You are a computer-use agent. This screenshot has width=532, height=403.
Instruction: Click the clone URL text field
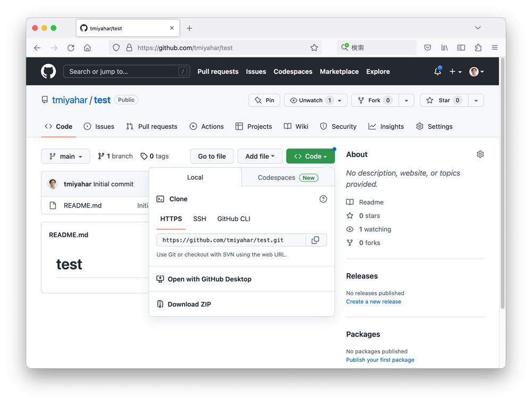231,240
